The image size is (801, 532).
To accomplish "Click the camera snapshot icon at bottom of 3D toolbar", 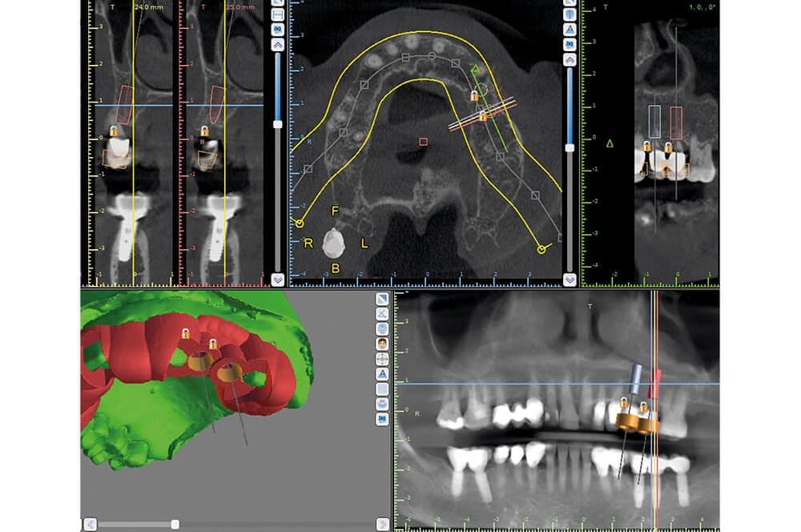I will pos(382,419).
